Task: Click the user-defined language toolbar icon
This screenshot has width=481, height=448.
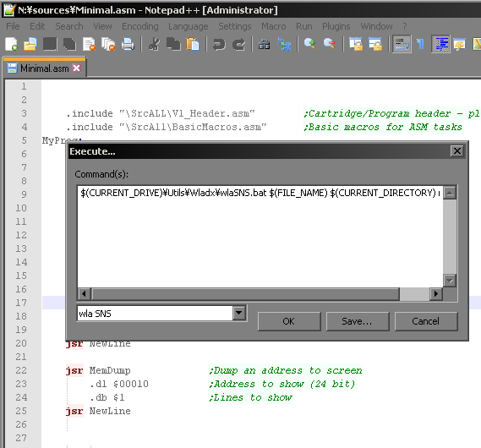Action: (x=460, y=44)
